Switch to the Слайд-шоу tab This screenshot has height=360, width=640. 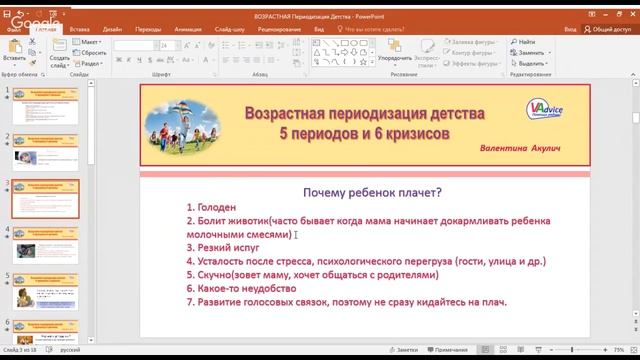pos(230,29)
